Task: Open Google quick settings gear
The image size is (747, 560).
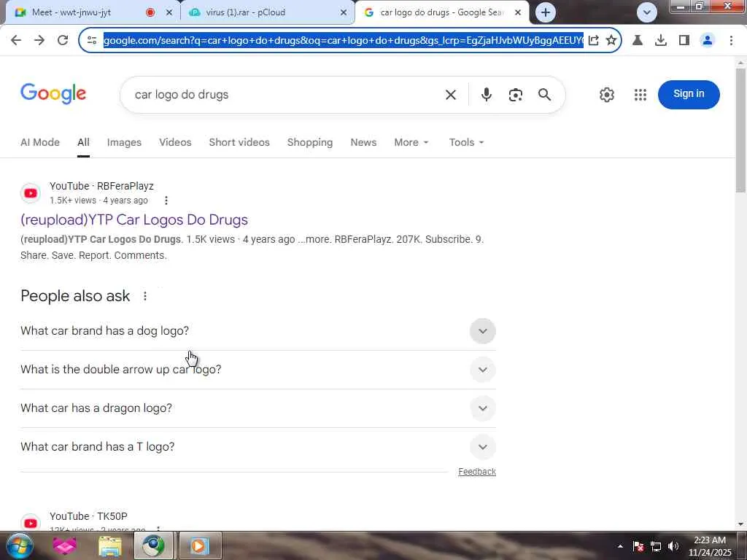Action: (x=606, y=95)
